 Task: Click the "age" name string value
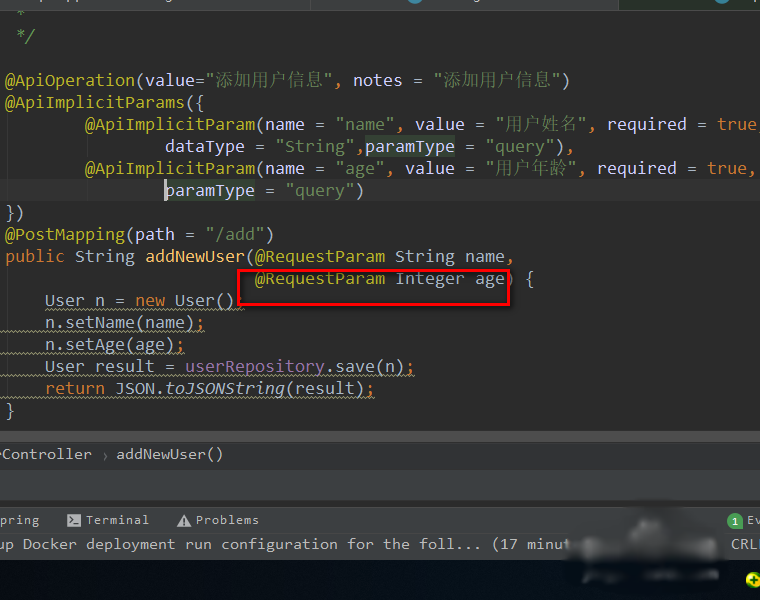tap(360, 169)
